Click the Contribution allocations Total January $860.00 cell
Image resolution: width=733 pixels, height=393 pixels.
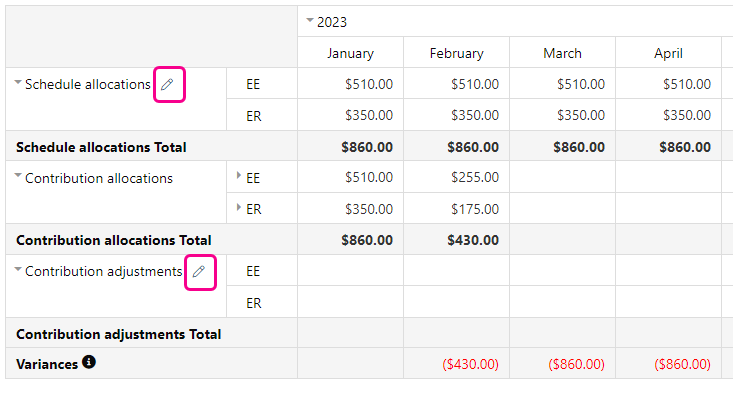pos(351,240)
